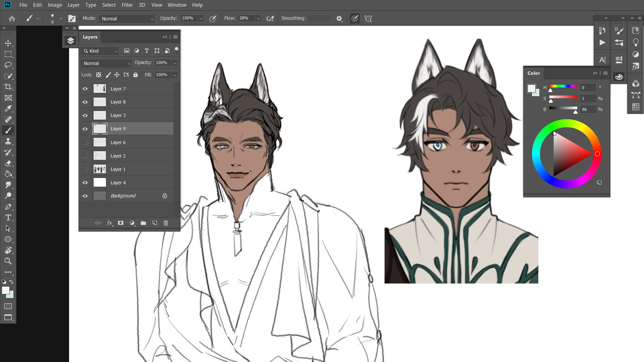Viewport: 644px width, 362px height.
Task: Select the Eraser tool
Action: pos(8,163)
